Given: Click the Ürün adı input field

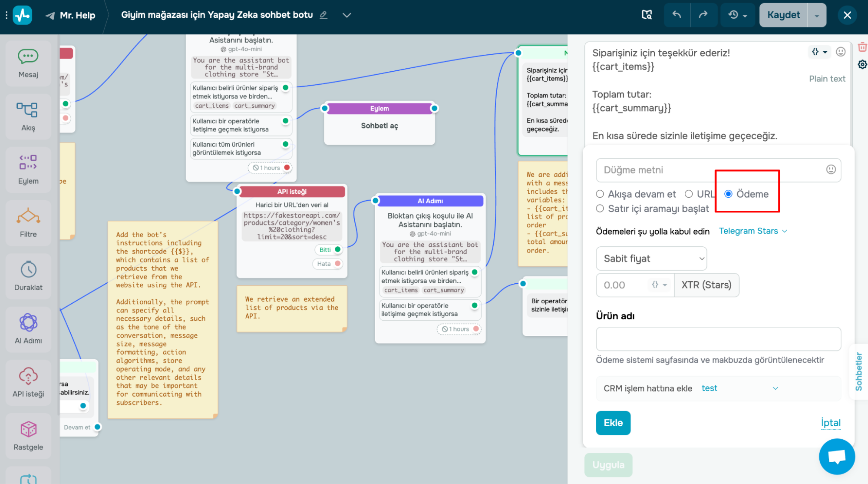Looking at the screenshot, I should click(718, 339).
